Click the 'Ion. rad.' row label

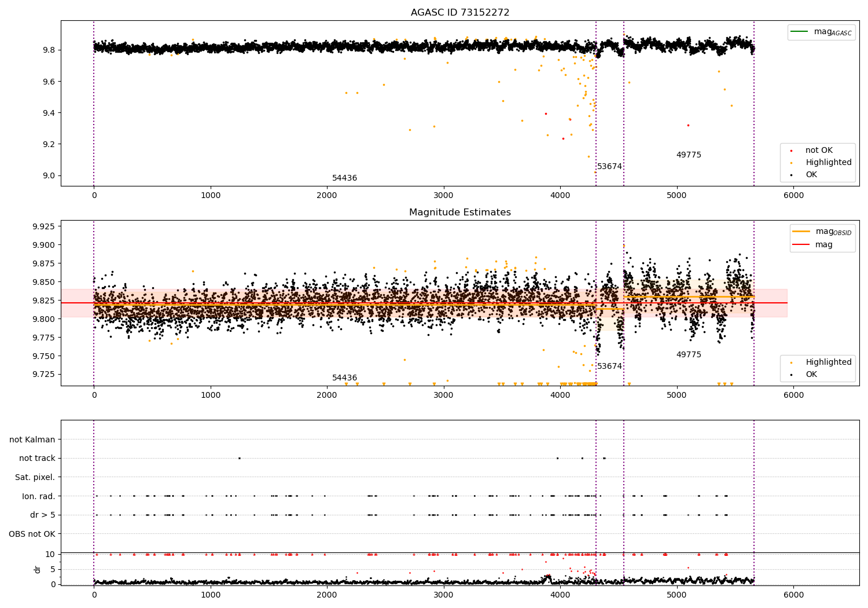tap(39, 497)
